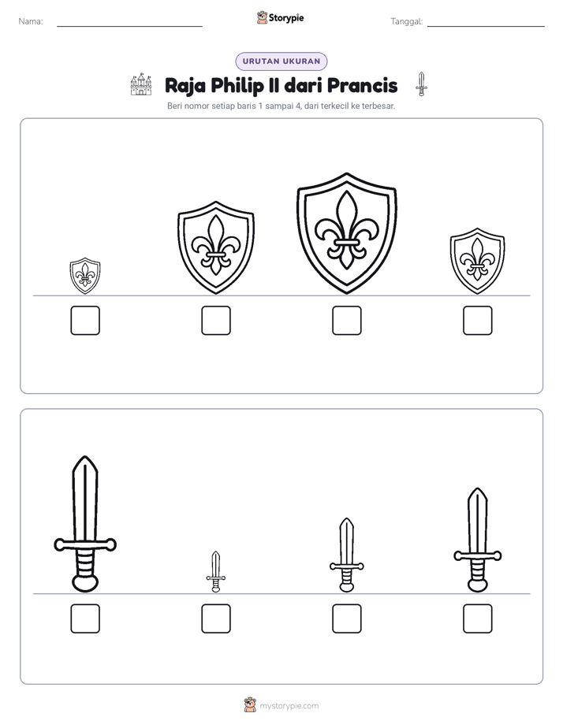
Task: Select the fourth shield in the row
Action: tap(478, 261)
